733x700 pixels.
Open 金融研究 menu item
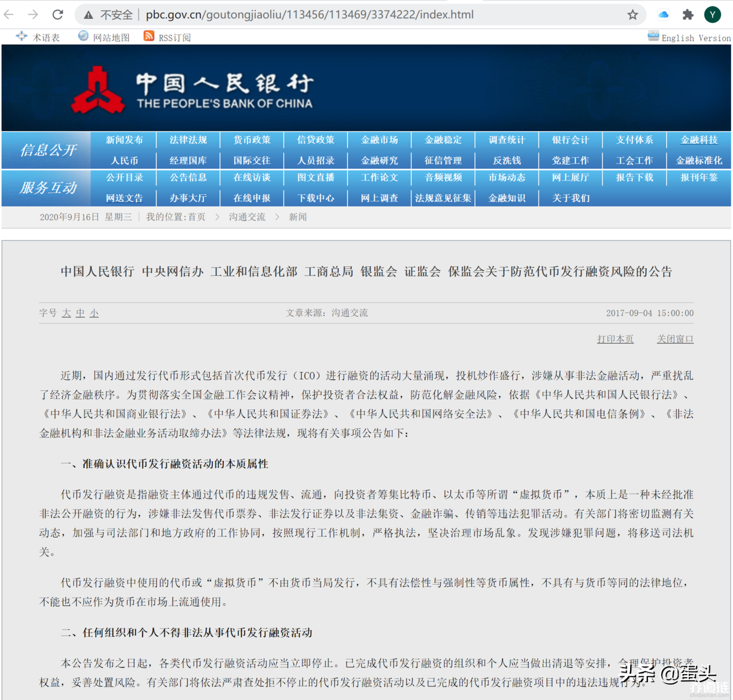pos(380,161)
